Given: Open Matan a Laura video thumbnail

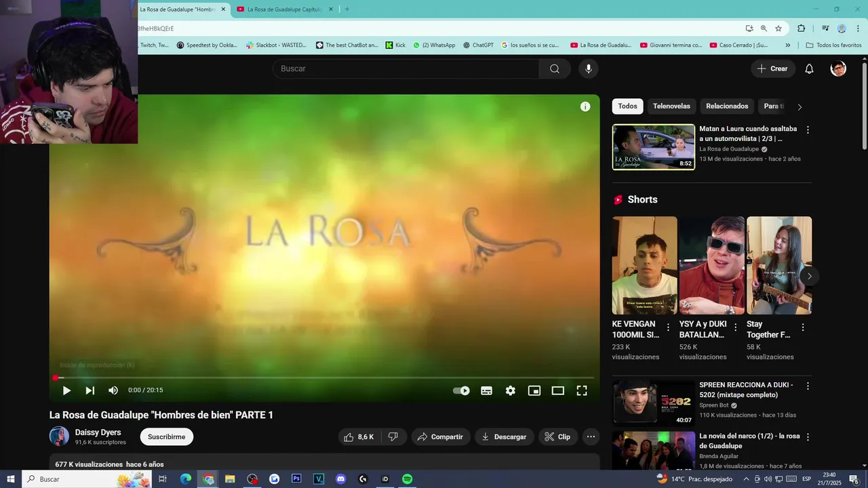Looking at the screenshot, I should pos(654,147).
